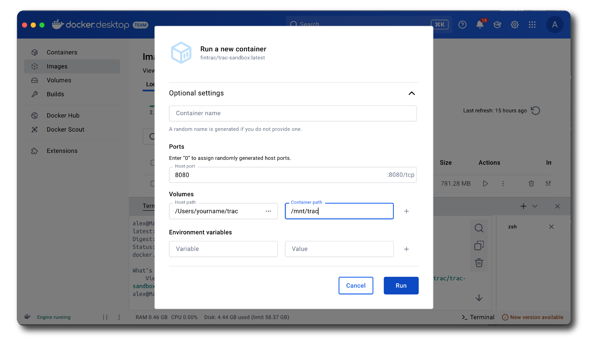Delete image using the trash icon
Image resolution: width=591 pixels, height=364 pixels.
(531, 184)
